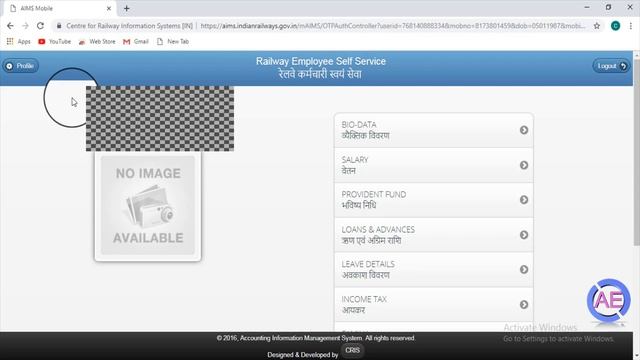Log out using the Logout button
Viewport: 640px width, 360px height.
611,66
